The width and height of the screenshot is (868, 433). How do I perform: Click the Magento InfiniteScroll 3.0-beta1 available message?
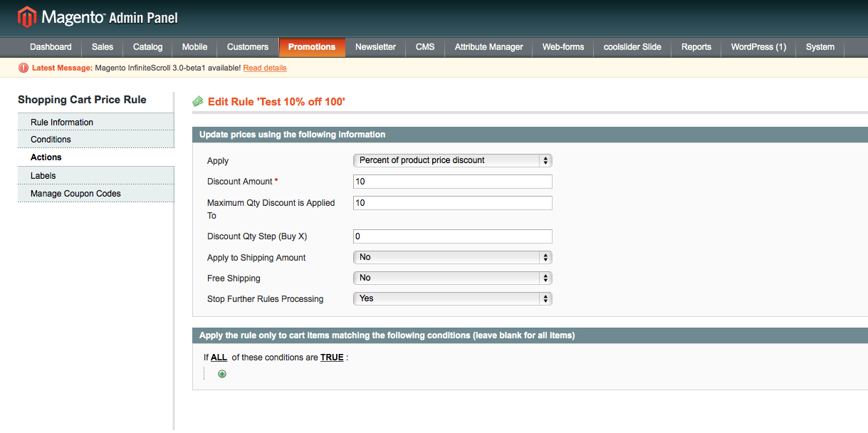pyautogui.click(x=167, y=68)
